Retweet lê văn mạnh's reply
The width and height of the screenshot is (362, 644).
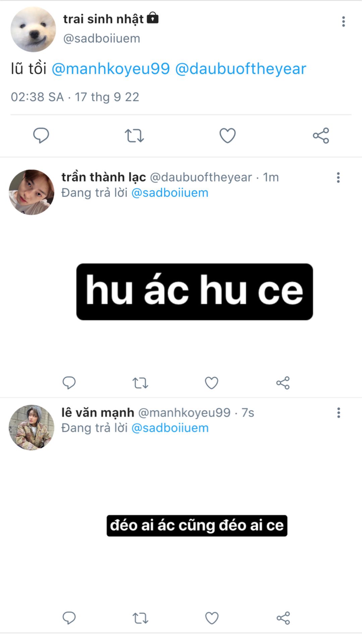[x=140, y=618]
